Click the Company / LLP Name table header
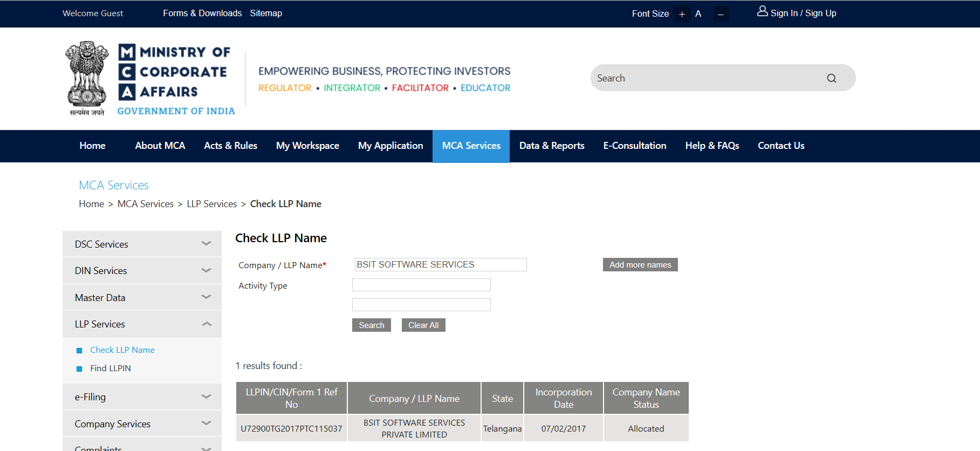 (414, 398)
